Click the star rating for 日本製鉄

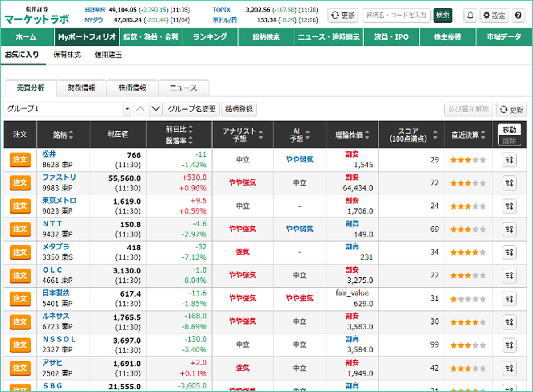tap(468, 299)
